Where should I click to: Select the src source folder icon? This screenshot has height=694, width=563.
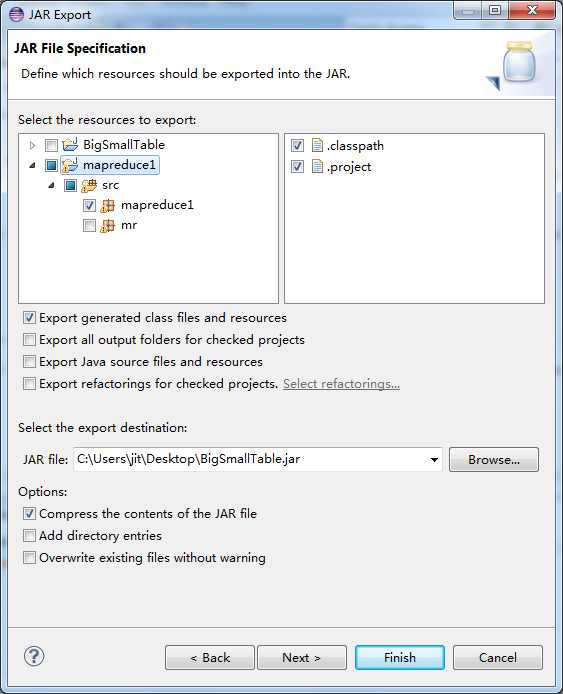[x=89, y=185]
